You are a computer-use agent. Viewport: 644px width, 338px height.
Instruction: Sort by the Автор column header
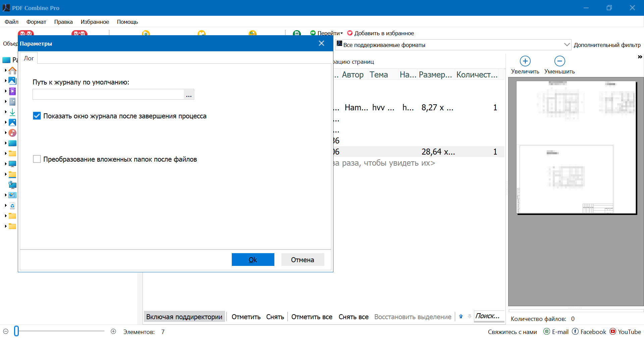[x=353, y=74]
